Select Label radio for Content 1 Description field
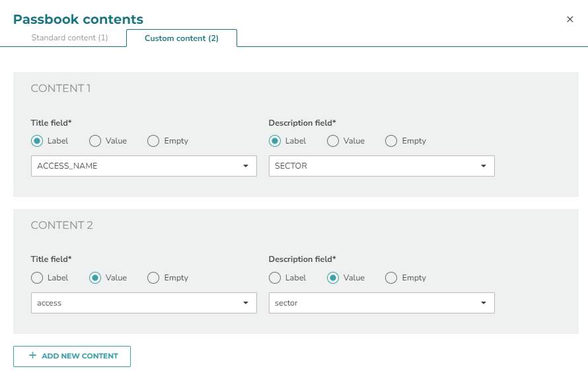This screenshot has width=588, height=375. (274, 141)
